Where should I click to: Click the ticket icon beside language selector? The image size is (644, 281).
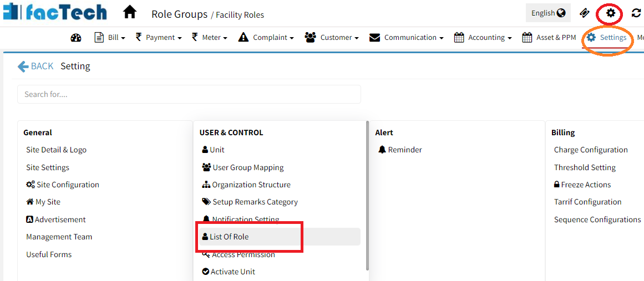584,13
